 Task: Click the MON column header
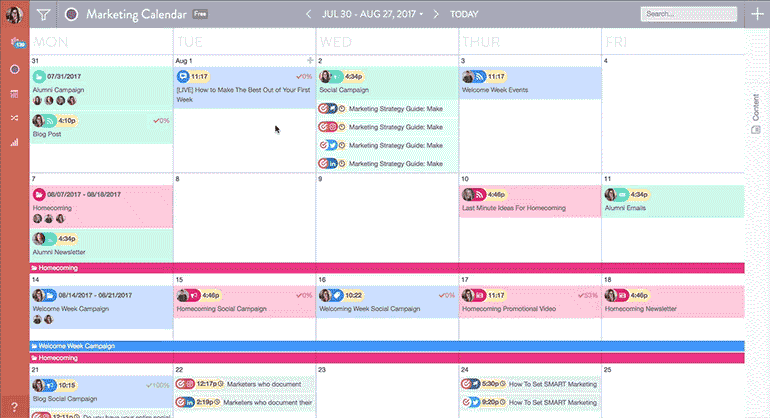pos(51,42)
